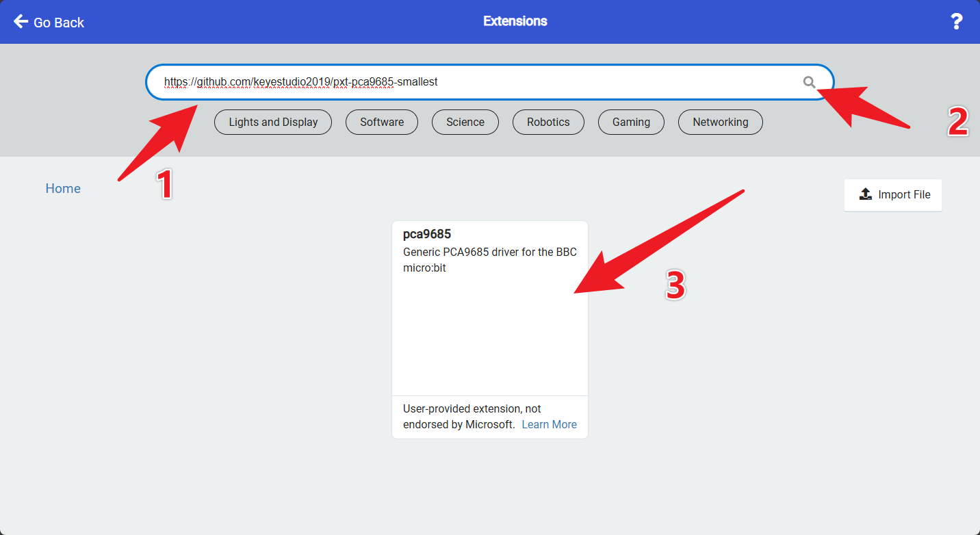Filter by Software category
This screenshot has height=535, width=980.
(x=382, y=122)
